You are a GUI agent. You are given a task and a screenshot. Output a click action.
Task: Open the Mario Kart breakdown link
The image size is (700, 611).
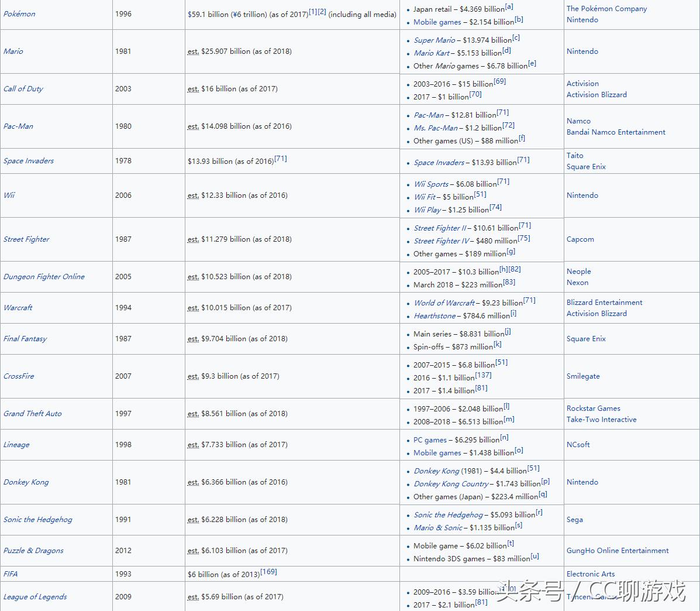431,53
